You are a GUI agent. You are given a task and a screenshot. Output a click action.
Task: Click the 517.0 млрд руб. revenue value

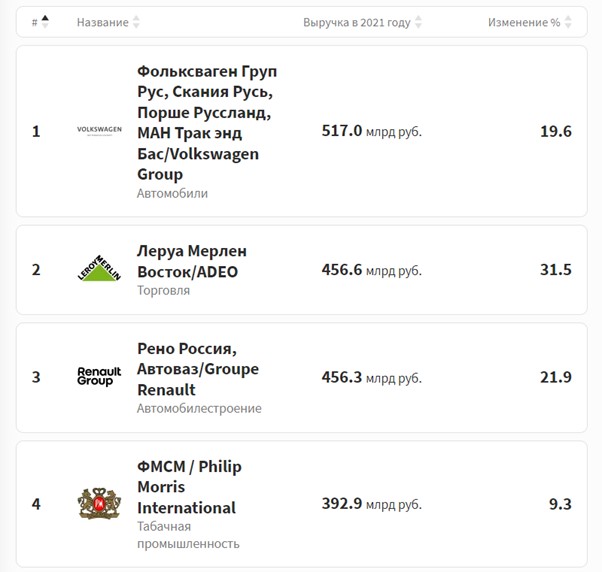[371, 131]
